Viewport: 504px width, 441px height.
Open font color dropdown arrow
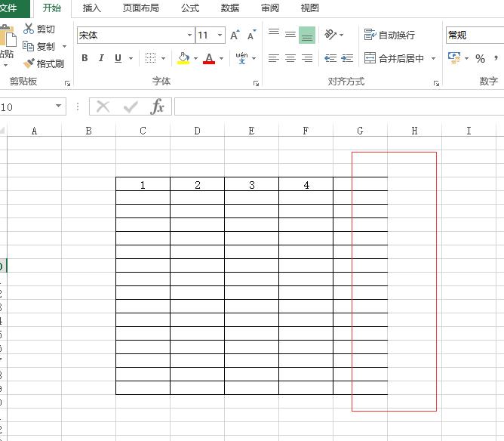(222, 59)
